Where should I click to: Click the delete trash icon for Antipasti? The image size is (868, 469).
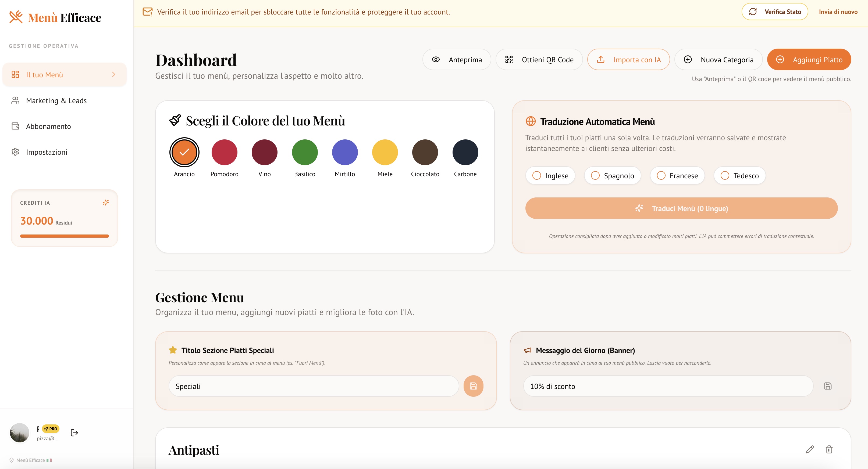click(x=829, y=449)
